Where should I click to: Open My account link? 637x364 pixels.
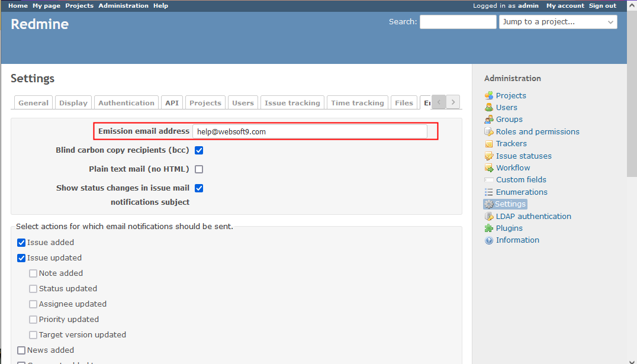click(565, 6)
